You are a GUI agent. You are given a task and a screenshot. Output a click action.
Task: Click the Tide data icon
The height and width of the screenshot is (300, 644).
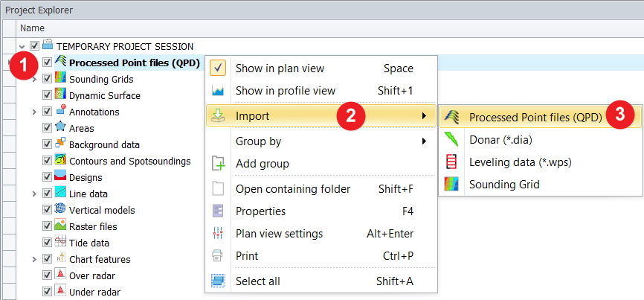click(x=61, y=243)
